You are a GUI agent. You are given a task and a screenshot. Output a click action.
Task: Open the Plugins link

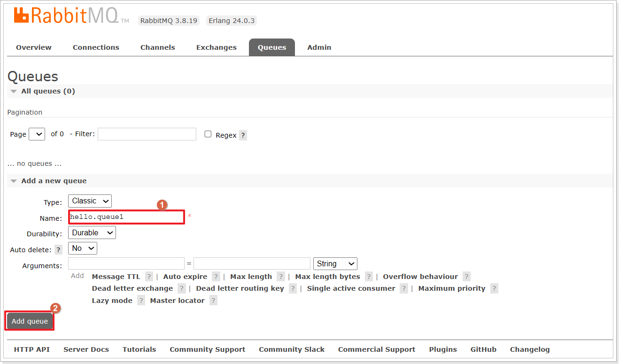click(443, 349)
